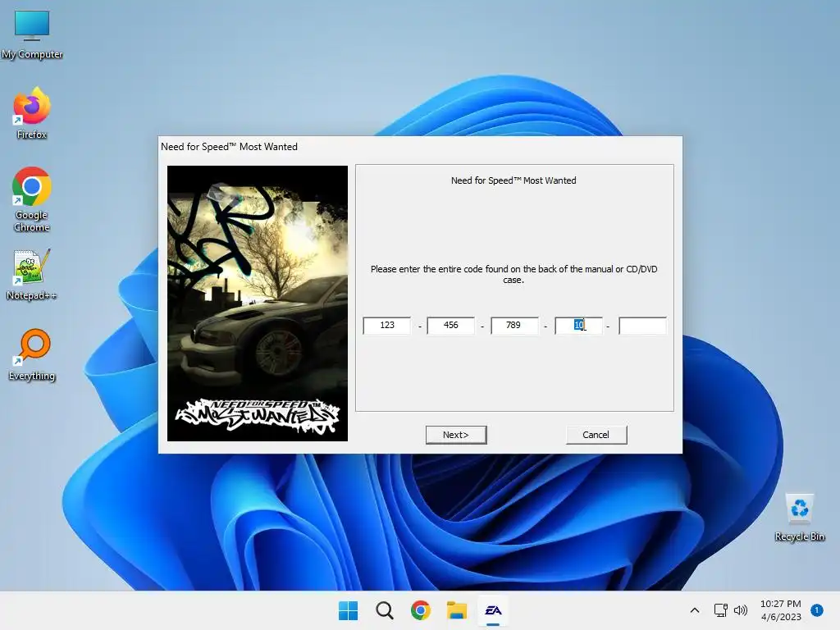Focus the fourth code field containing 10
This screenshot has width=840, height=630.
[578, 325]
